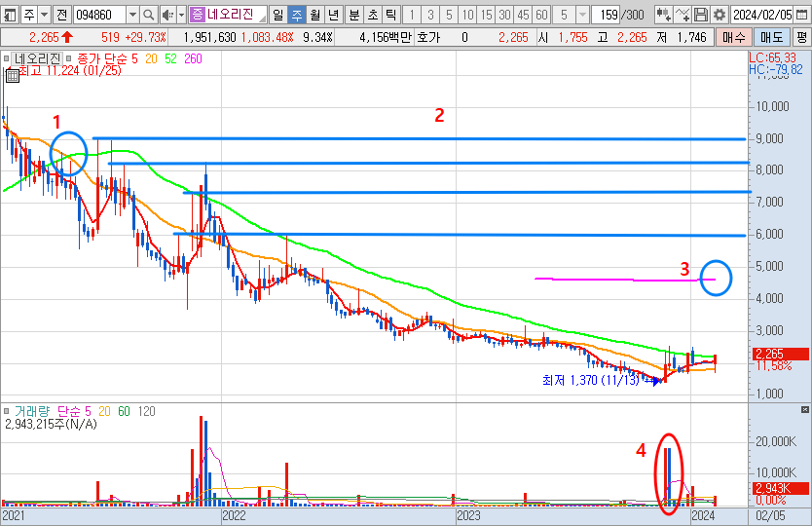Click the 2,943K volume tag on axis

[x=780, y=488]
